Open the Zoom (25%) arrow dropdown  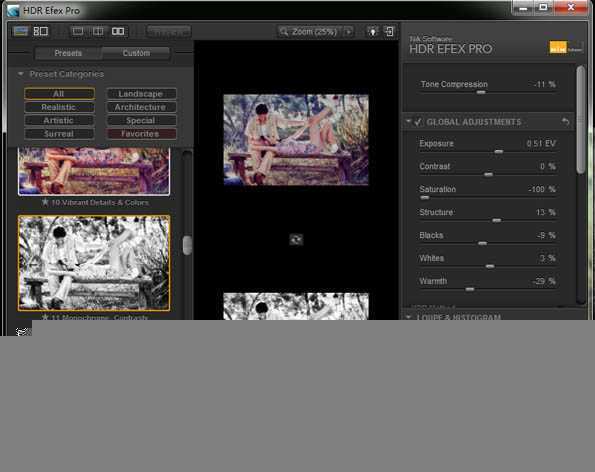pos(348,31)
